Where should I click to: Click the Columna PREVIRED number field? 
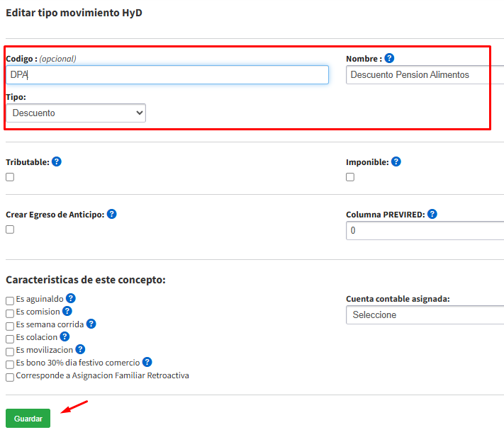pos(425,231)
